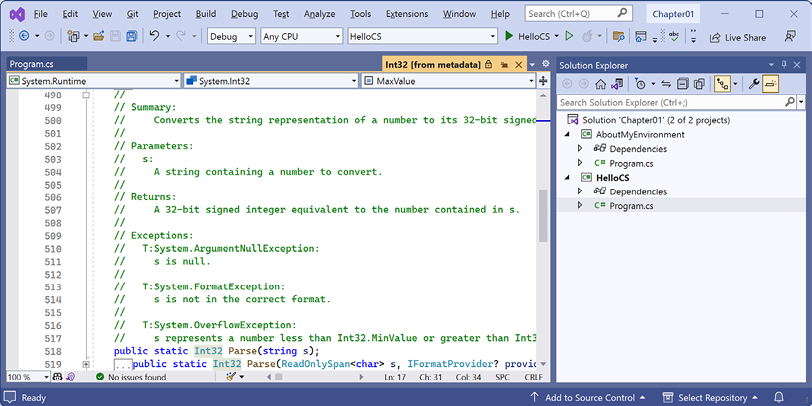Toggle the file nesting button in Solution Explorer
The height and width of the screenshot is (406, 812).
pos(722,84)
